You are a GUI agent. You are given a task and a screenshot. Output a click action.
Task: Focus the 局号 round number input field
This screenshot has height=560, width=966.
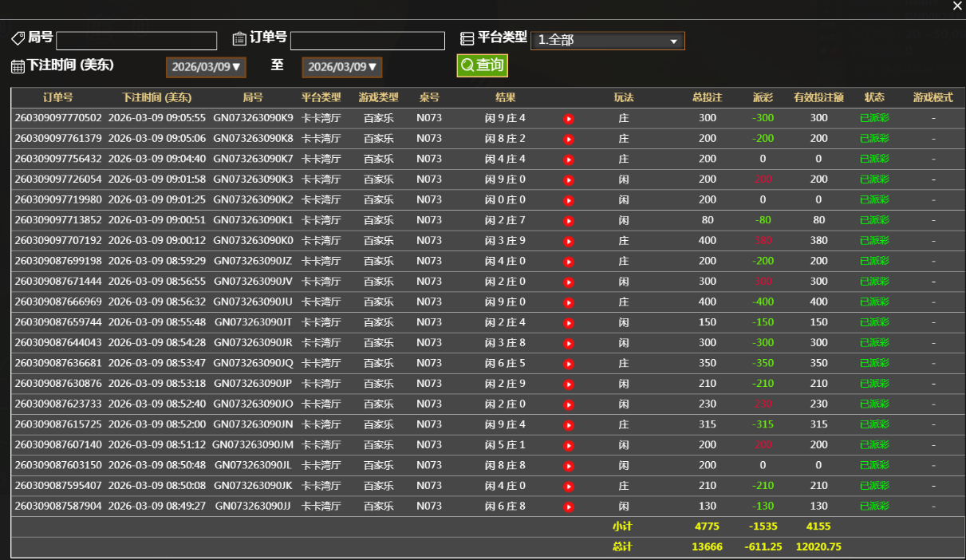[x=136, y=41]
